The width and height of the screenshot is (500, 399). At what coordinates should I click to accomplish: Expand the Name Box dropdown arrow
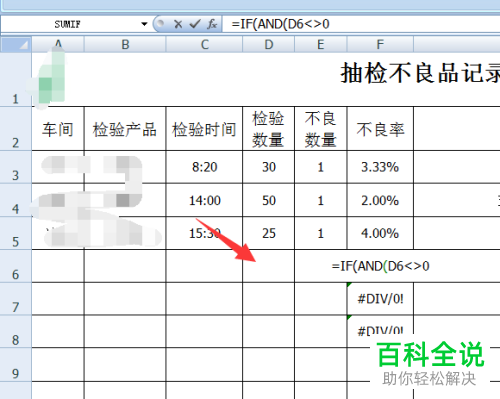coord(144,24)
